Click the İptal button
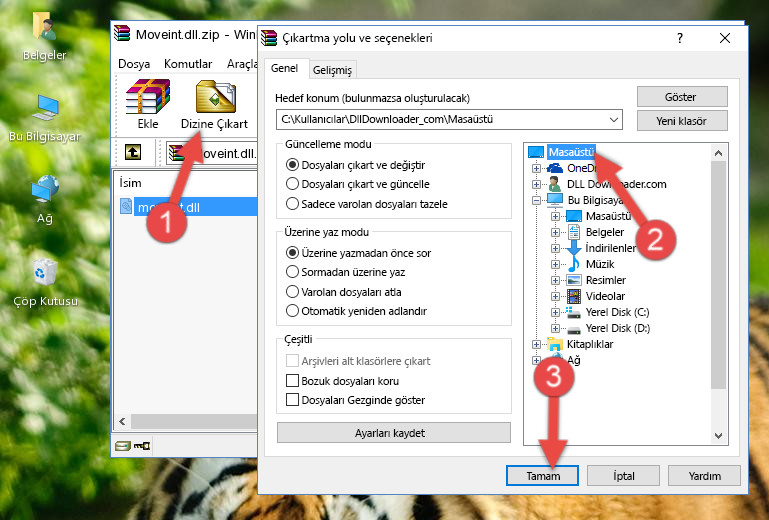 [x=623, y=476]
